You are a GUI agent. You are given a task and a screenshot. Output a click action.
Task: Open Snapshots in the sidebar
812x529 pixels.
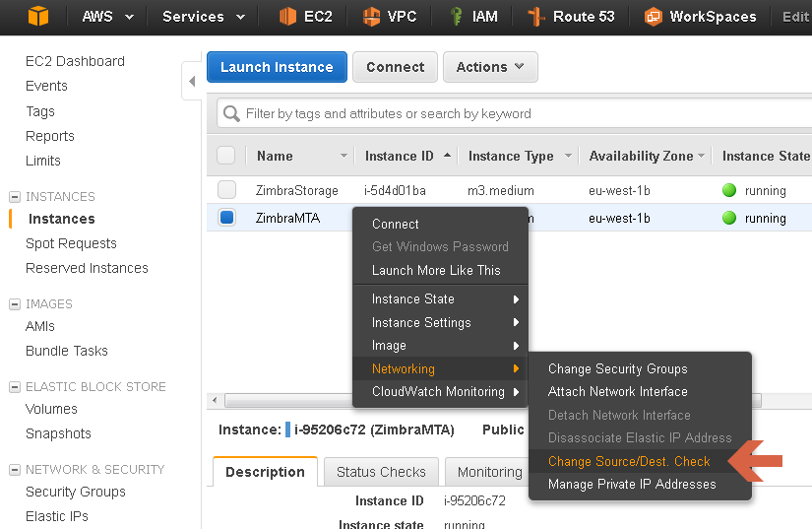click(x=58, y=433)
